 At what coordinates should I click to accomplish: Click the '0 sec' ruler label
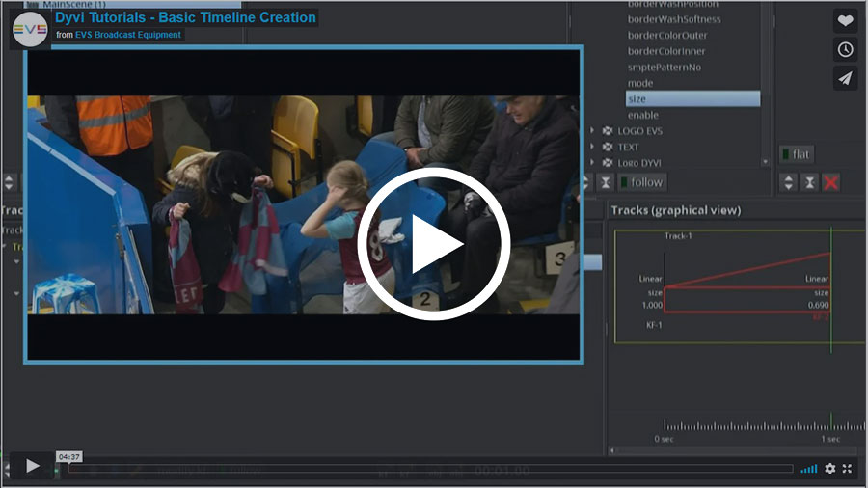pyautogui.click(x=664, y=440)
